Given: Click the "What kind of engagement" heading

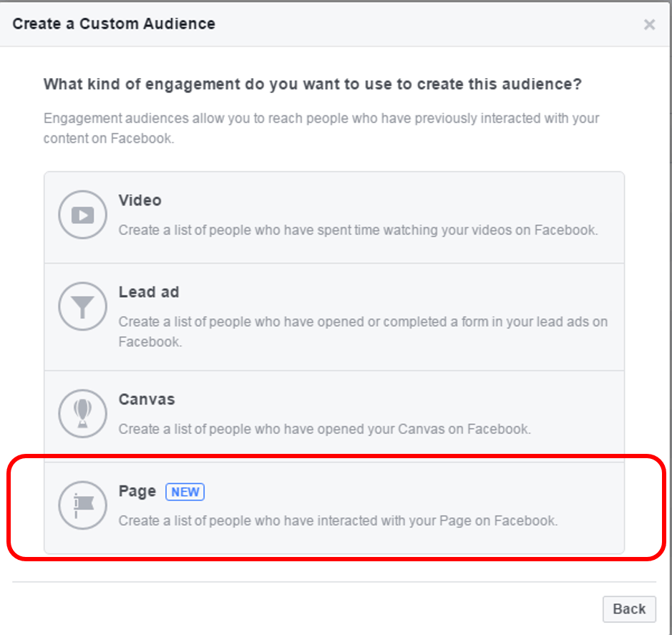Looking at the screenshot, I should click(313, 84).
